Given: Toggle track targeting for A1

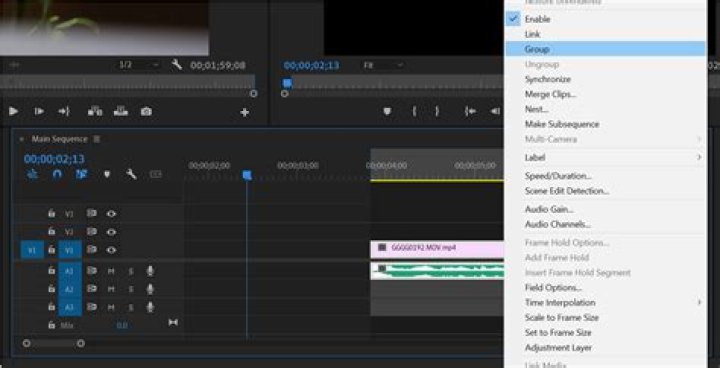Looking at the screenshot, I should 70,271.
